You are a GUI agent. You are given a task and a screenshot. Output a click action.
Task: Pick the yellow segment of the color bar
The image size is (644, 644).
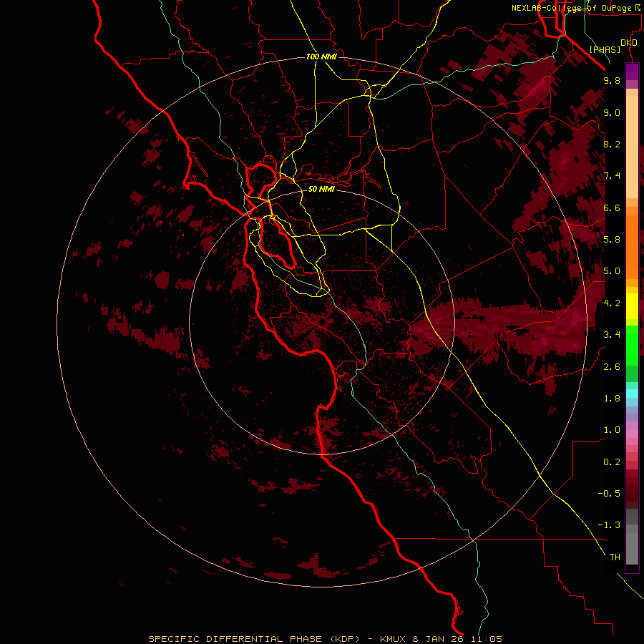(x=632, y=306)
